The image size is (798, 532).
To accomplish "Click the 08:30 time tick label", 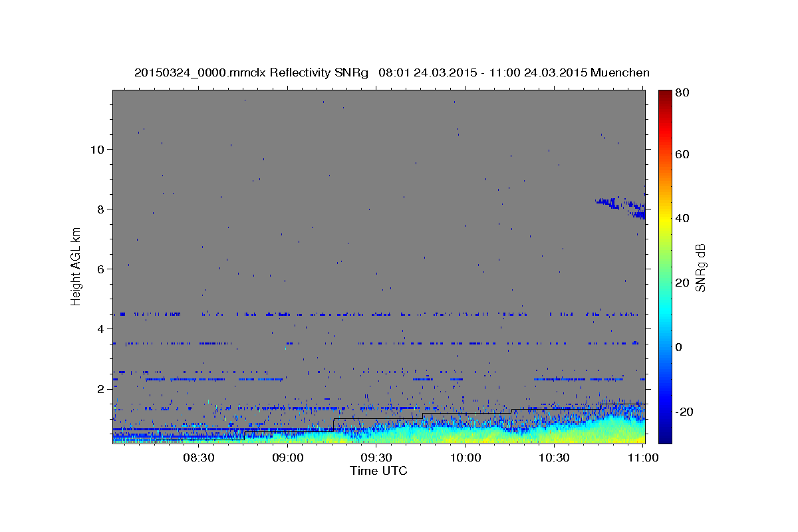I will [198, 458].
